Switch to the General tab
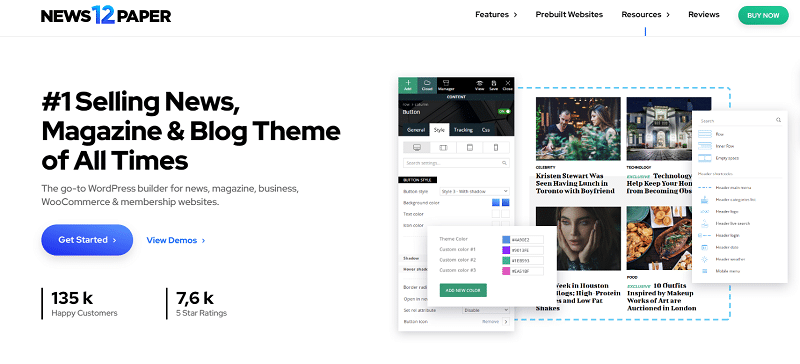The image size is (800, 364). [416, 130]
